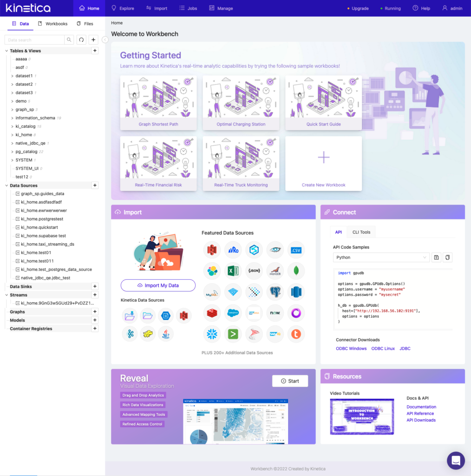This screenshot has height=476, width=471.
Task: Collapse the Tables & Views section
Action: [7, 51]
